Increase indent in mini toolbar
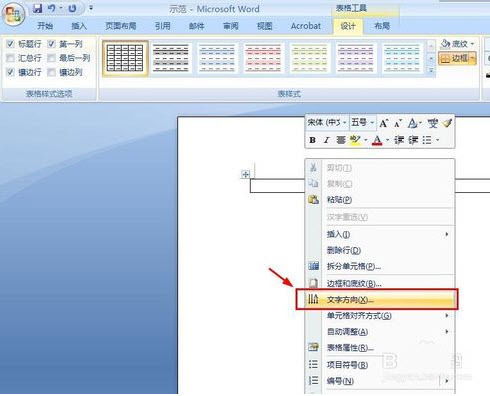This screenshot has height=396, width=490. (x=413, y=140)
